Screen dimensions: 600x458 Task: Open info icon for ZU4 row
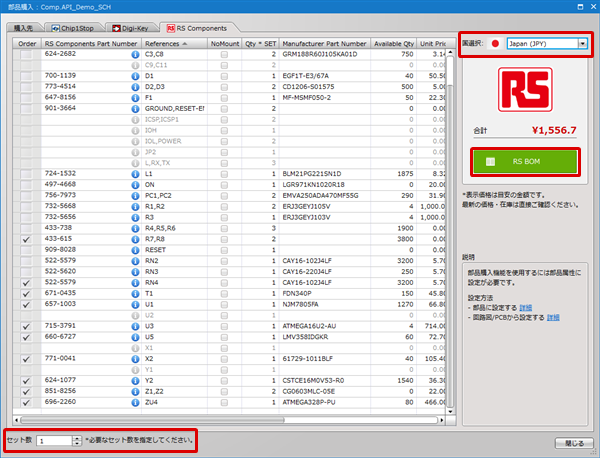click(x=135, y=403)
